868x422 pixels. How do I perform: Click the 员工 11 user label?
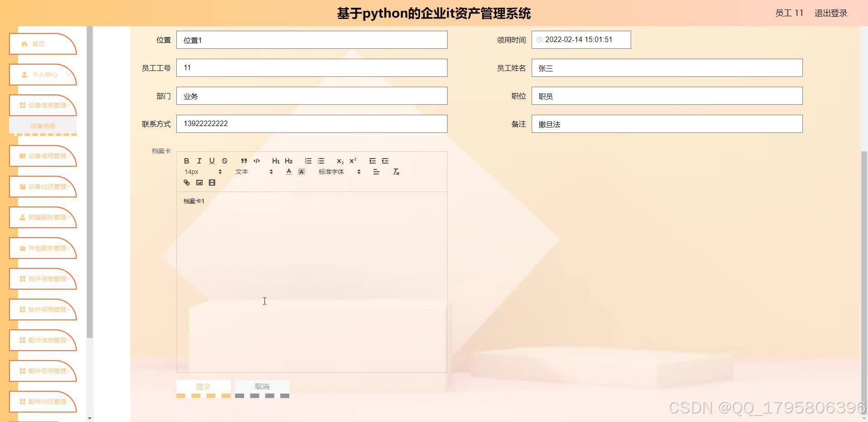point(789,13)
